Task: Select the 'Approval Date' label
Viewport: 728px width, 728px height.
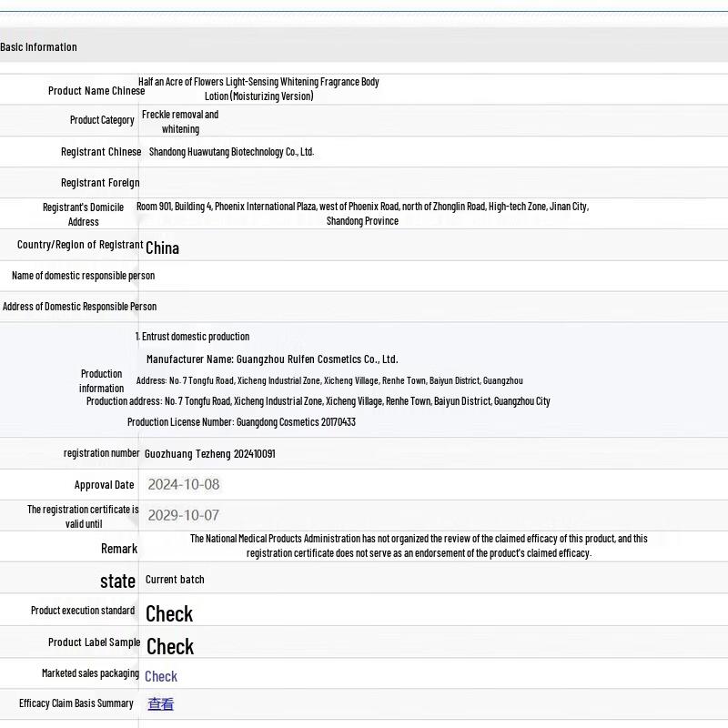Action: coord(104,485)
